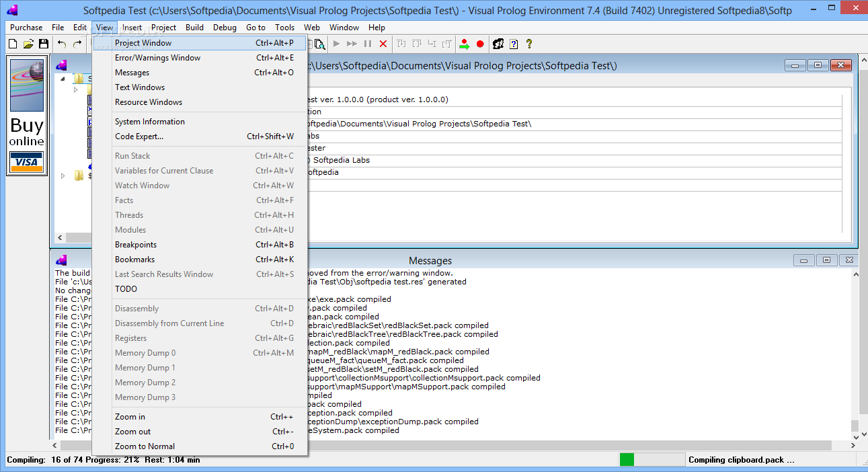868x472 pixels.
Task: Choose Project Window from View menu
Action: [x=200, y=43]
